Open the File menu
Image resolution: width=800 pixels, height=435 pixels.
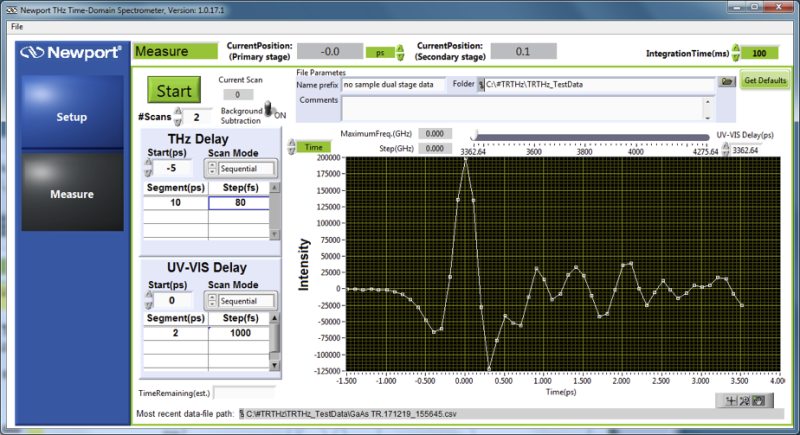point(17,26)
